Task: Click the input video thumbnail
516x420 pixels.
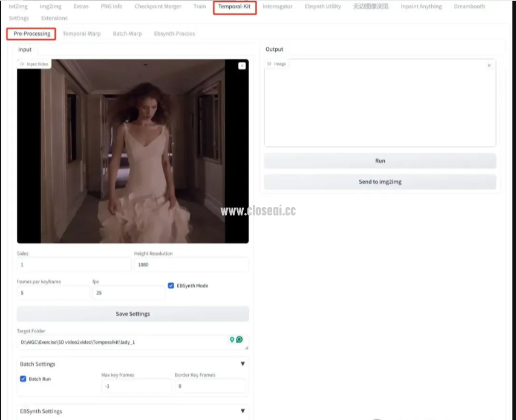Action: pos(133,151)
